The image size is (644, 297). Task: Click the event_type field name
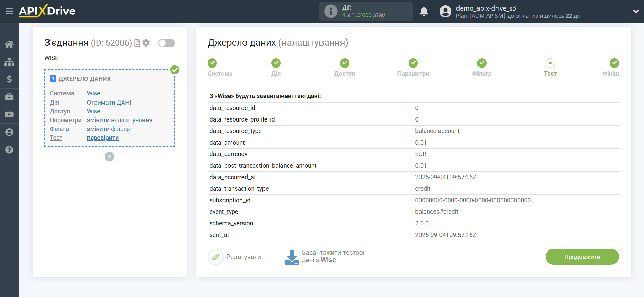(223, 212)
